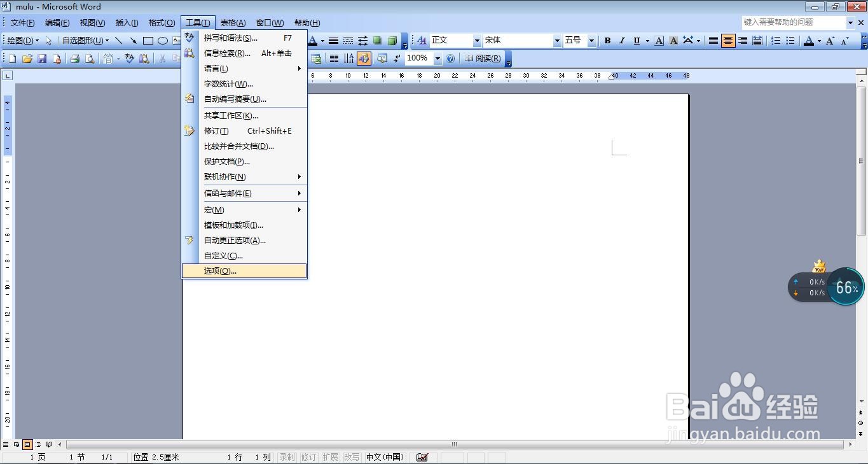
Task: Open 3-D Style on drawing toolbar
Action: (392, 40)
